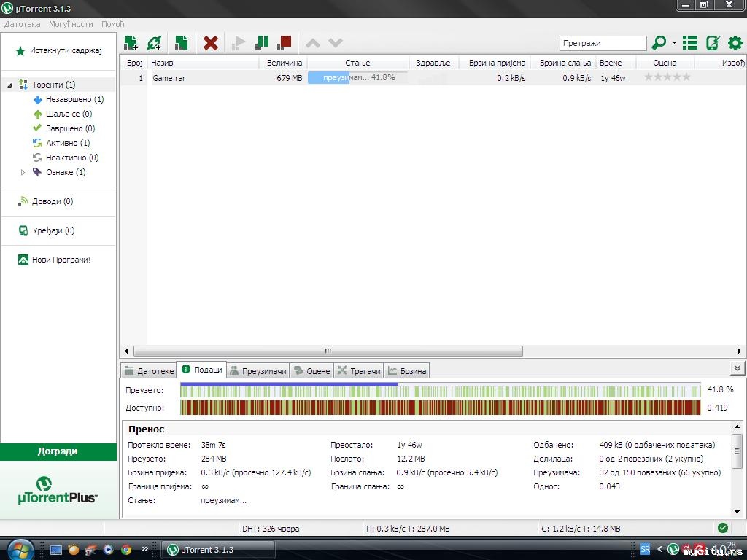
Task: Collapse the details pane with the chevron
Action: (737, 369)
